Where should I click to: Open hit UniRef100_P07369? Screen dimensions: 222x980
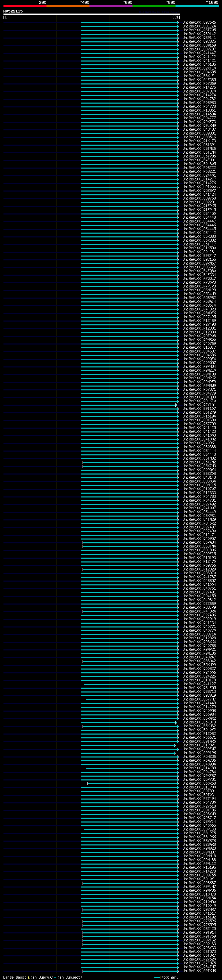pyautogui.click(x=199, y=84)
